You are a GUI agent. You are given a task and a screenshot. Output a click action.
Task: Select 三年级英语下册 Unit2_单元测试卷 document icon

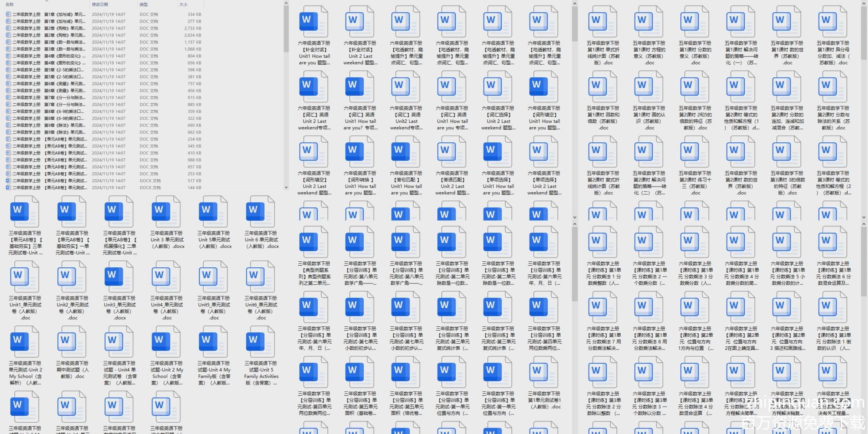point(73,277)
